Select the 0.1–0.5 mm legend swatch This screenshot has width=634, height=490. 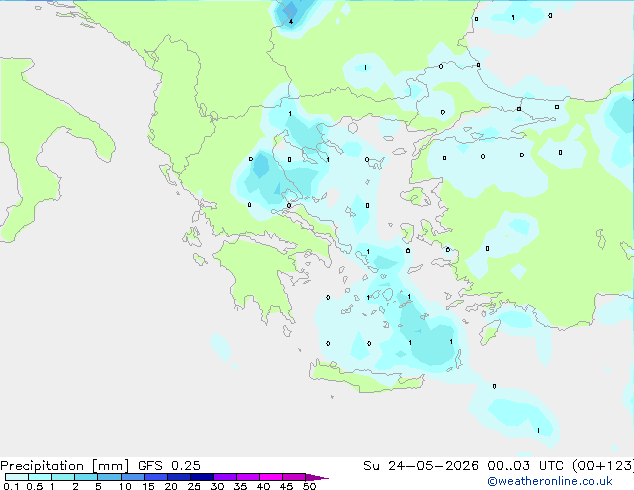(x=17, y=477)
